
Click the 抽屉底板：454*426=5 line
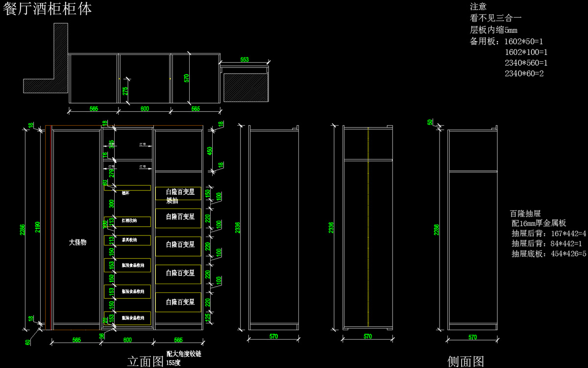[x=548, y=254]
